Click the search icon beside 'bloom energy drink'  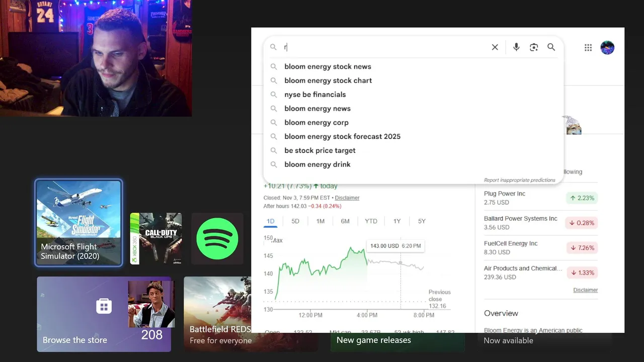(x=274, y=164)
